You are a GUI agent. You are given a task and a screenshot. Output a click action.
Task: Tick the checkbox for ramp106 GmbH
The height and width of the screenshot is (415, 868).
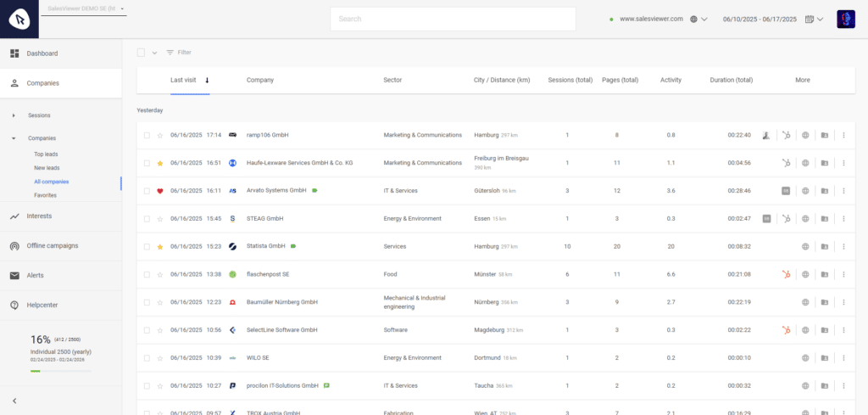pyautogui.click(x=147, y=135)
